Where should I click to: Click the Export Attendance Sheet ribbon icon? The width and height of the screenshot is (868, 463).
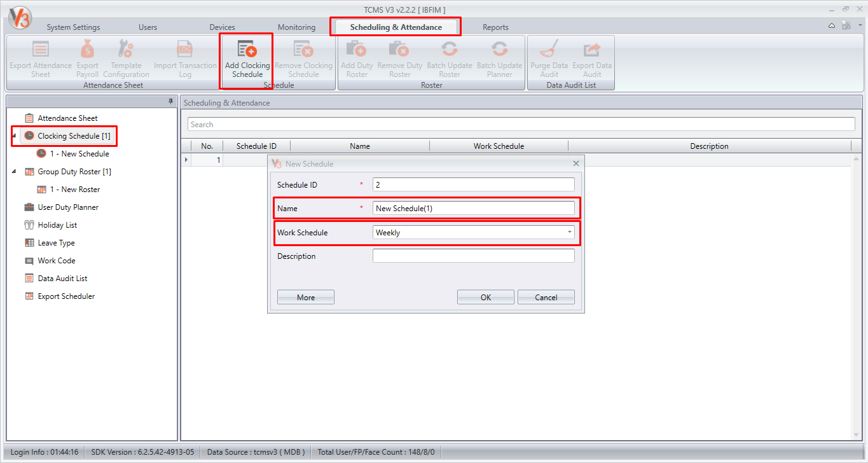point(41,50)
